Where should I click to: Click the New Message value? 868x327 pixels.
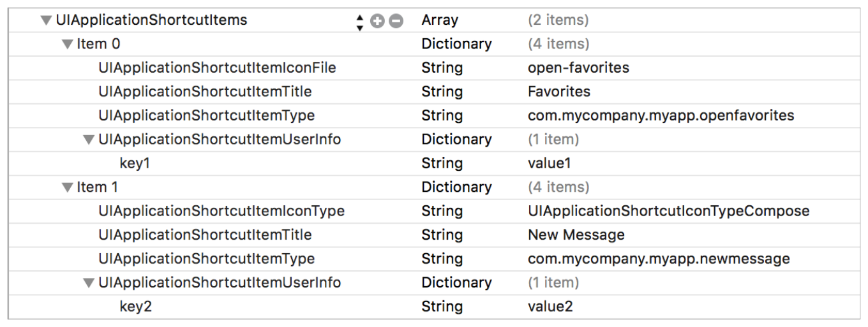coord(576,235)
